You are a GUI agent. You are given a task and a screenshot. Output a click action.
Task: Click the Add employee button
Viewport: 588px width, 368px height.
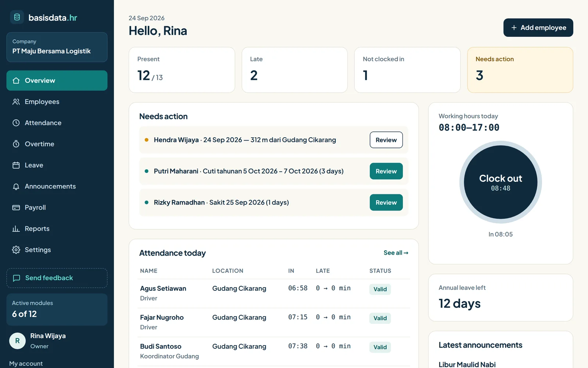pos(538,28)
